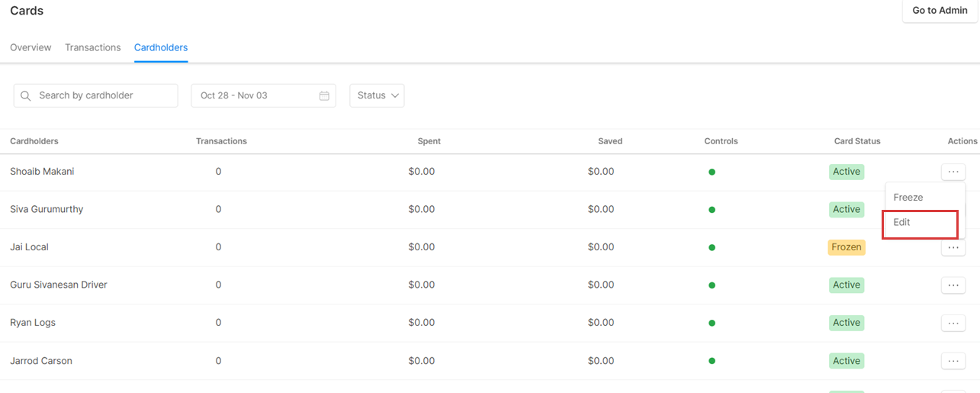Click the Search by cardholder field
The width and height of the screenshot is (980, 393).
coord(103,95)
